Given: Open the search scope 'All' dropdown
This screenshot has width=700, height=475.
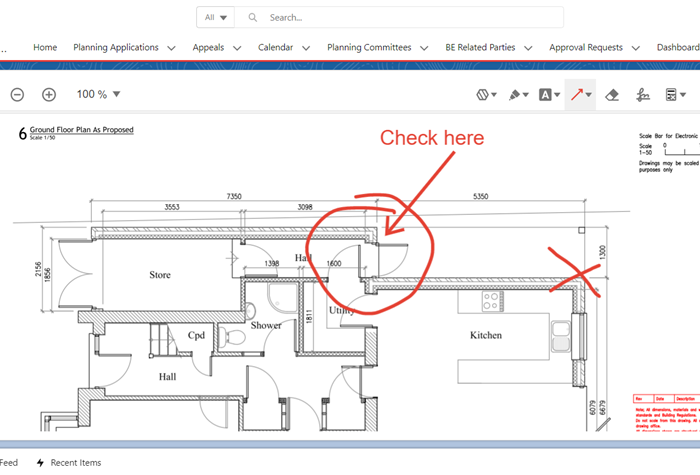Looking at the screenshot, I should 215,17.
